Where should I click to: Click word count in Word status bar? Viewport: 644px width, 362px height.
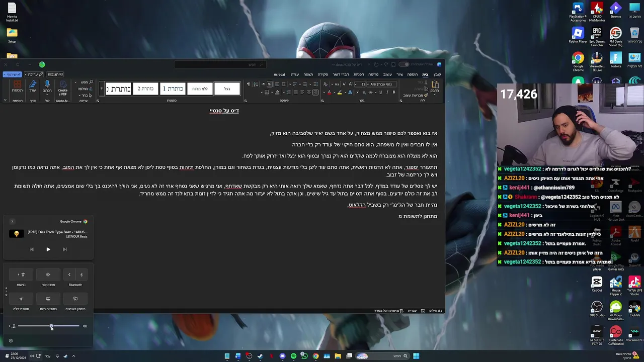[436, 311]
